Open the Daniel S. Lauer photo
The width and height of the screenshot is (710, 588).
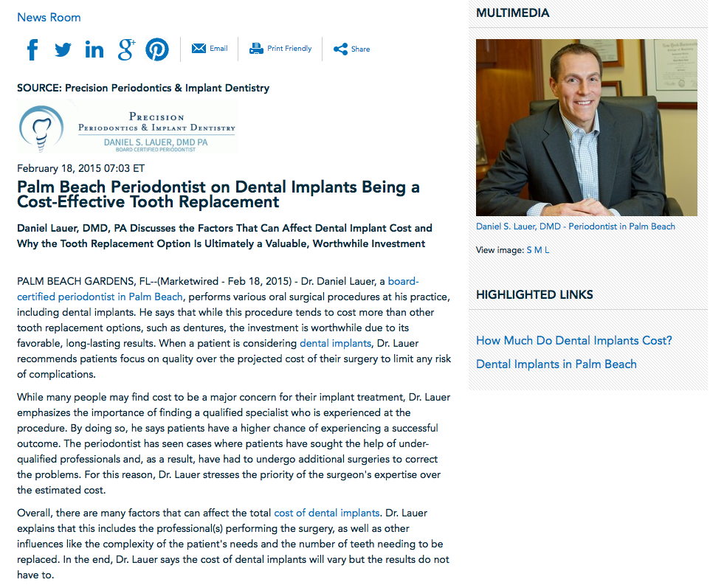pos(587,127)
